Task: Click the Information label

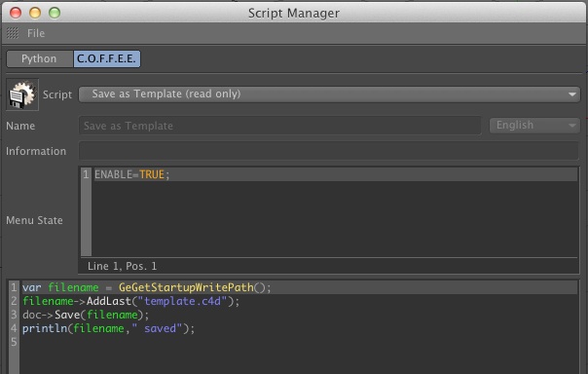Action: (36, 151)
